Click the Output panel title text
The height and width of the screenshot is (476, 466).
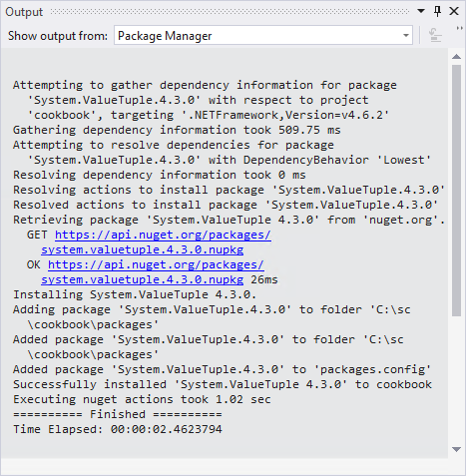(24, 12)
